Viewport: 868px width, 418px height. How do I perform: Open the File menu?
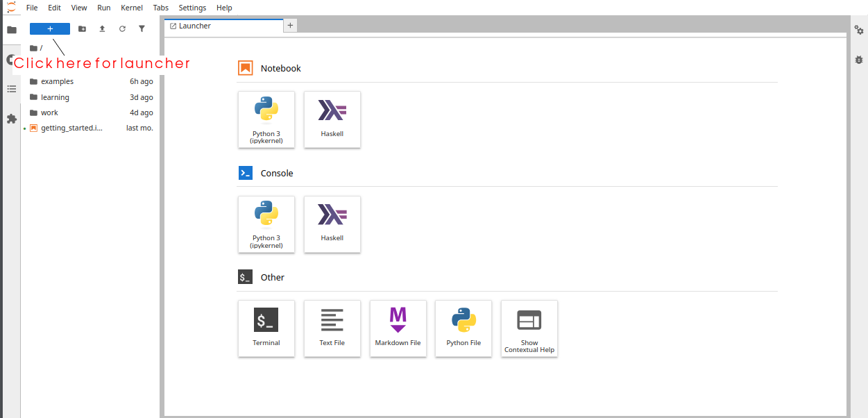(32, 8)
